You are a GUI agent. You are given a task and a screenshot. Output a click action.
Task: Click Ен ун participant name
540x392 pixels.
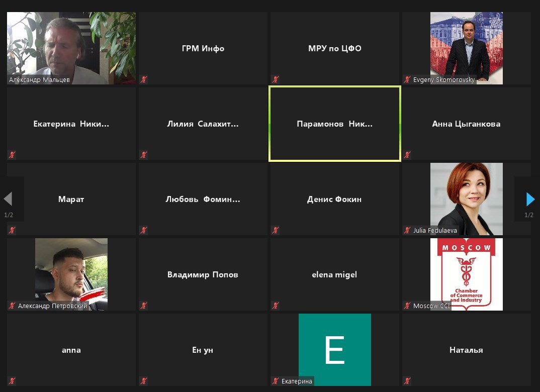[x=203, y=350]
